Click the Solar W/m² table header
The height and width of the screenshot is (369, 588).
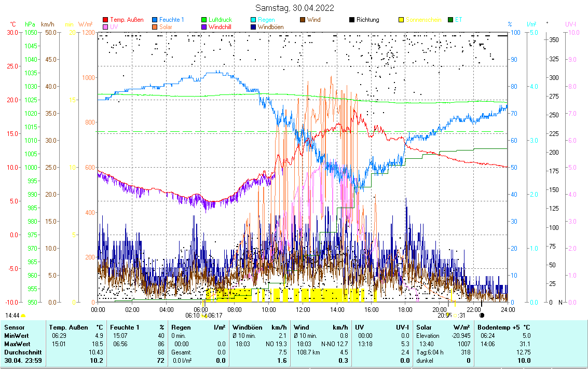(441, 327)
